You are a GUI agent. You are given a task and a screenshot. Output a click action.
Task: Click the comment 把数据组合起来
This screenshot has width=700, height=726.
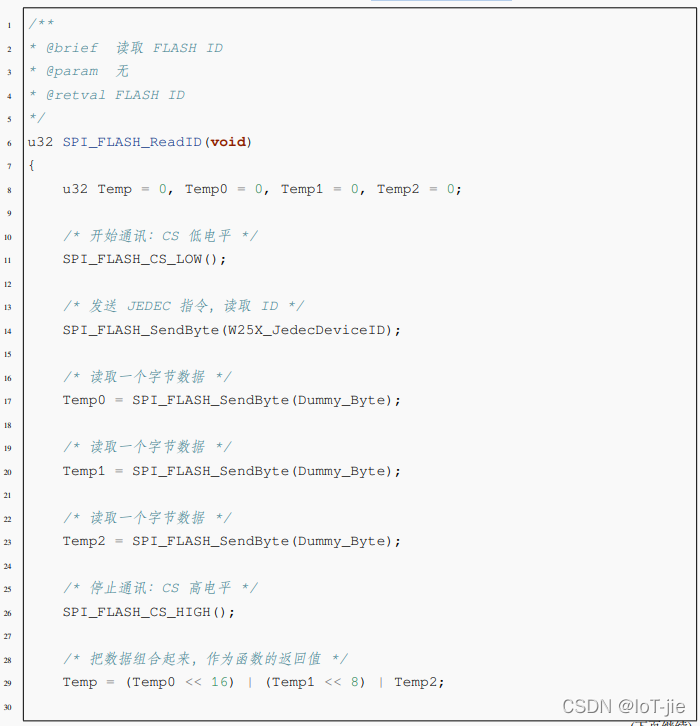tap(206, 658)
